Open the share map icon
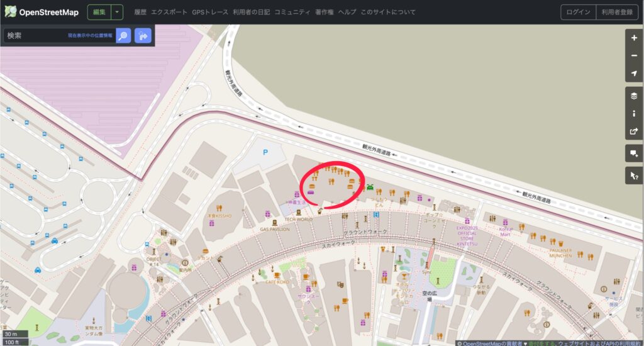This screenshot has width=644, height=346. click(634, 131)
